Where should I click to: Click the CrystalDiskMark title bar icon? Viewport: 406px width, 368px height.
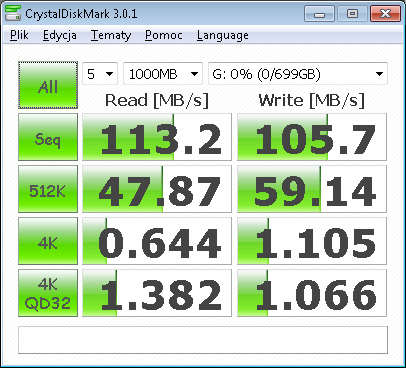[13, 13]
